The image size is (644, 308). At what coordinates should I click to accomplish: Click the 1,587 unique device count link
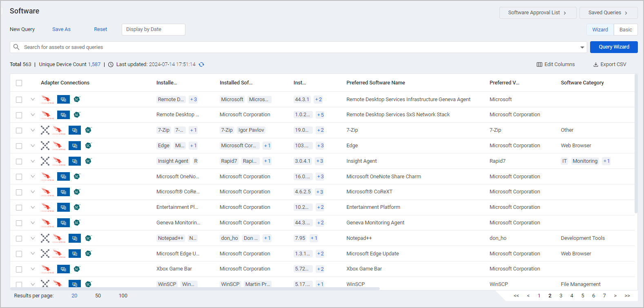[94, 64]
